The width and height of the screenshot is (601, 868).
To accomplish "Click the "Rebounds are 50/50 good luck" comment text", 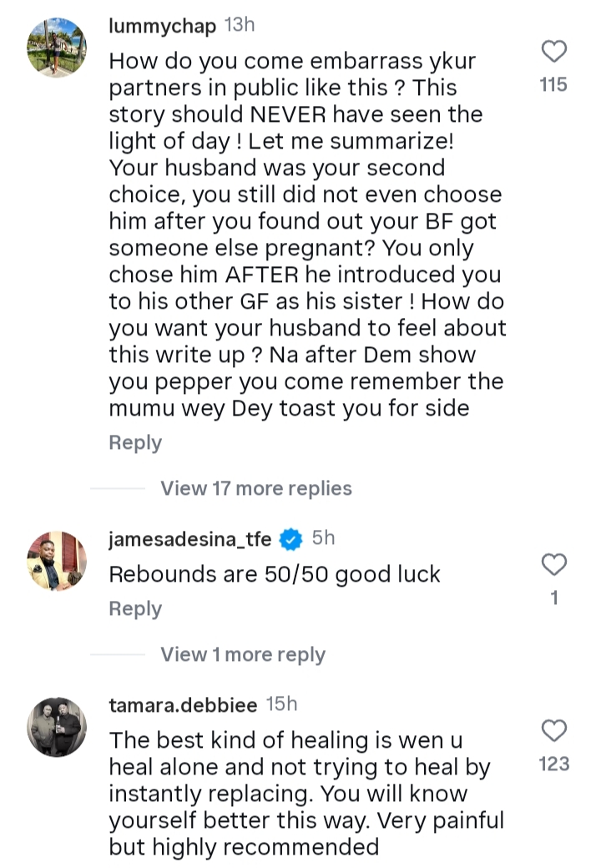I will click(x=275, y=574).
